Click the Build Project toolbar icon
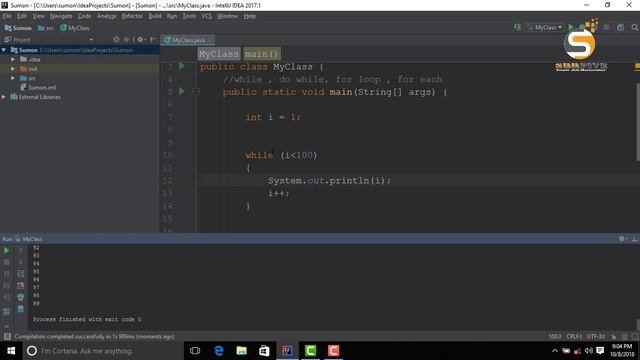The height and width of the screenshot is (360, 640). [x=517, y=27]
